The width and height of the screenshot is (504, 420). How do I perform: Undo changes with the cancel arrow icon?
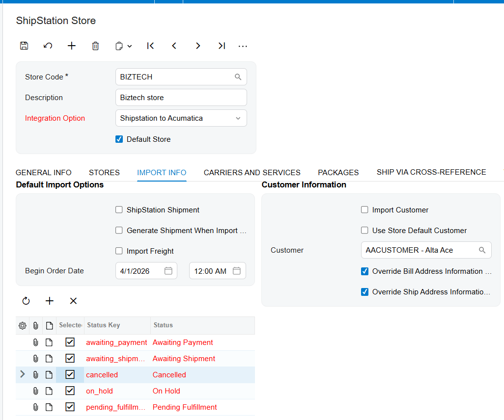48,46
